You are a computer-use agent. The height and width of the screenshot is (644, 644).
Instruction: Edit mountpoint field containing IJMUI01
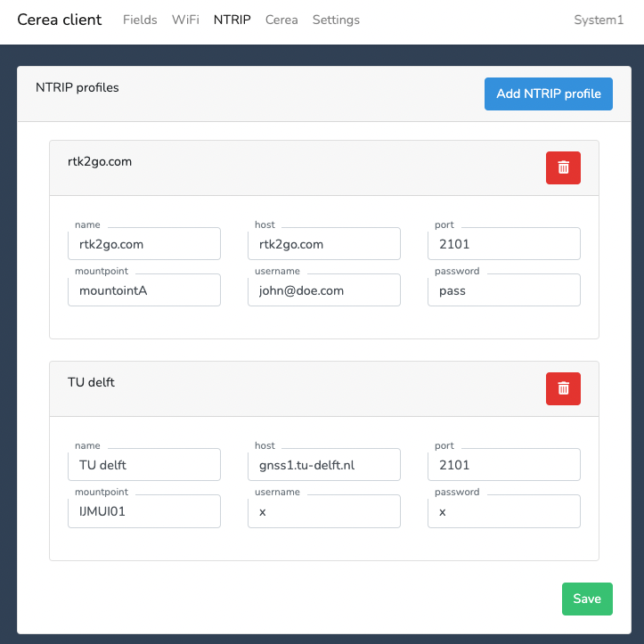[144, 511]
